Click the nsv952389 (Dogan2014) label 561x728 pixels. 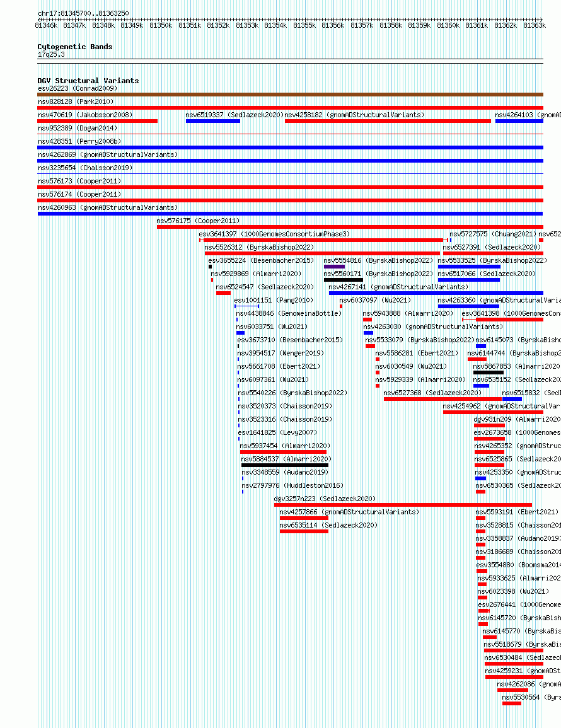point(78,128)
